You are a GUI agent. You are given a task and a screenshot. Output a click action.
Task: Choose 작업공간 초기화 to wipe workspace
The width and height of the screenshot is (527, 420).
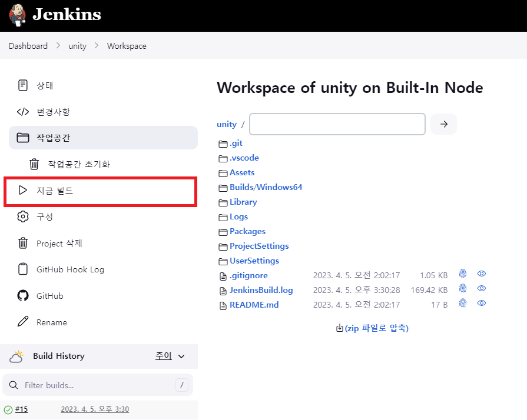(x=79, y=164)
